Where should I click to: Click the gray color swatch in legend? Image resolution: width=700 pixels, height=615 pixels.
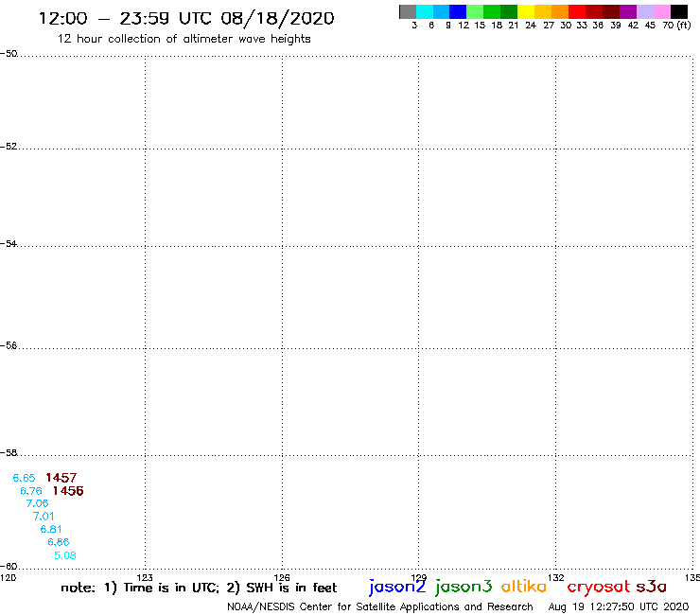click(x=408, y=11)
